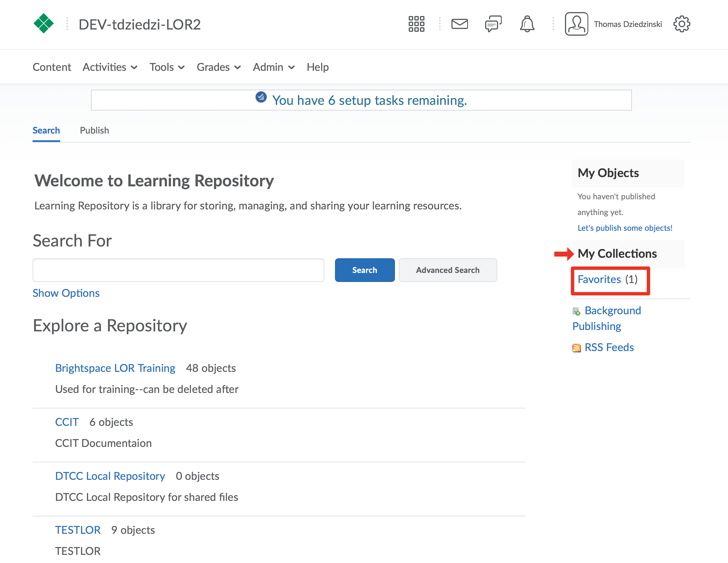Viewport: 728px width, 563px height.
Task: Open the subscription alerts chat icon
Action: click(493, 24)
